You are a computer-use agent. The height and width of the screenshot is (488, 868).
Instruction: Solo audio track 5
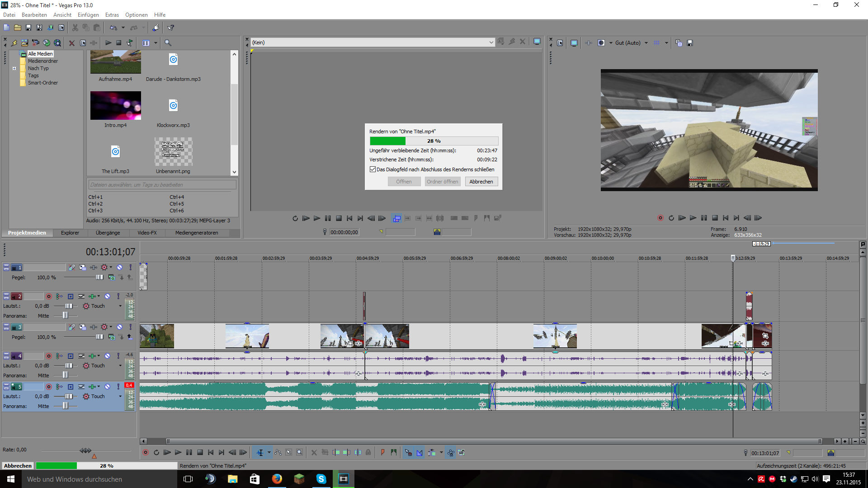tap(118, 387)
